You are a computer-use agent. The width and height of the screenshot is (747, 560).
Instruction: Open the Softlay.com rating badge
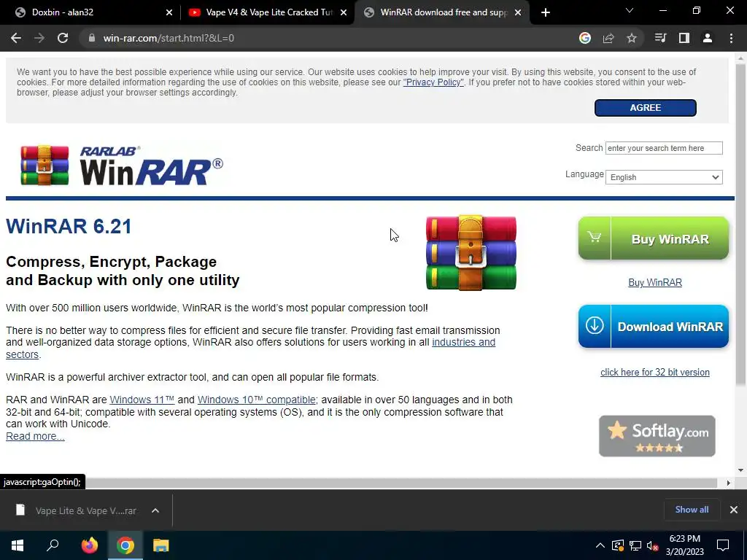pyautogui.click(x=657, y=436)
